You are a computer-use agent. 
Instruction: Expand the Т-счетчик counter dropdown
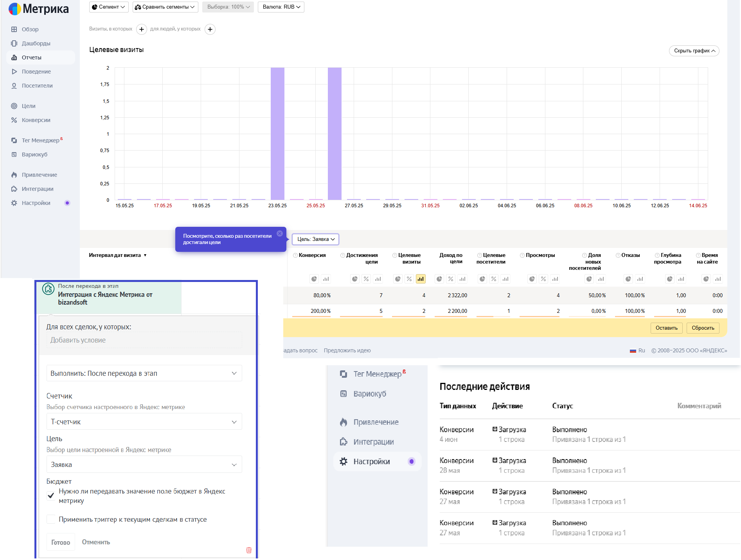point(144,422)
